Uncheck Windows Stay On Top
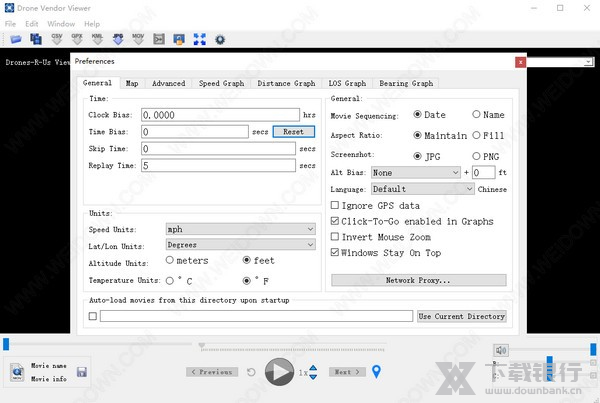The image size is (600, 403). tap(336, 253)
